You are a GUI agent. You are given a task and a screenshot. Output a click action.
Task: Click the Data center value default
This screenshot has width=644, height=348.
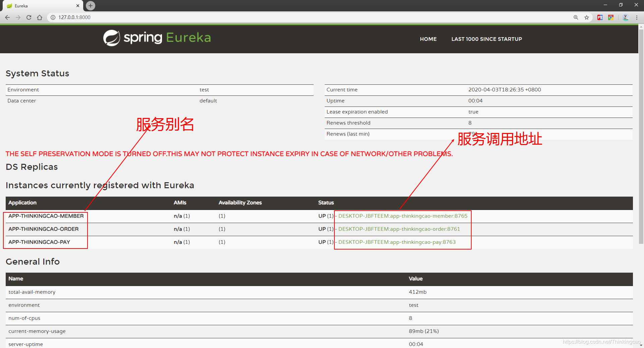click(x=208, y=101)
